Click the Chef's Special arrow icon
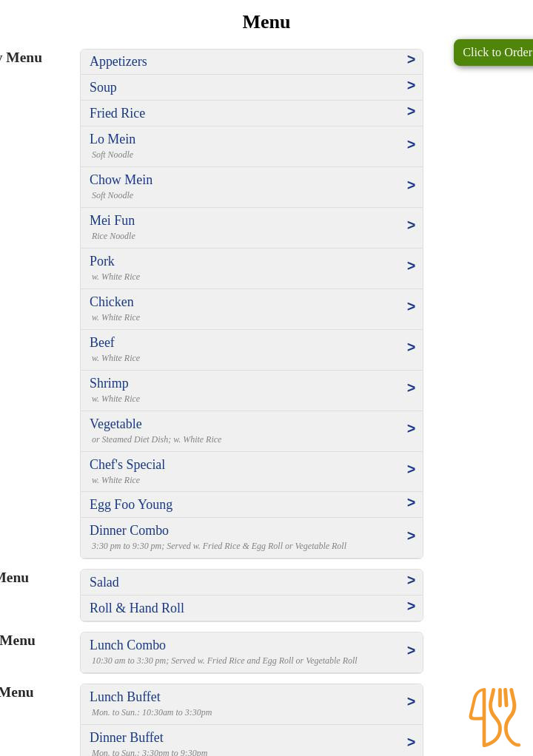533x756 pixels. coord(411,469)
